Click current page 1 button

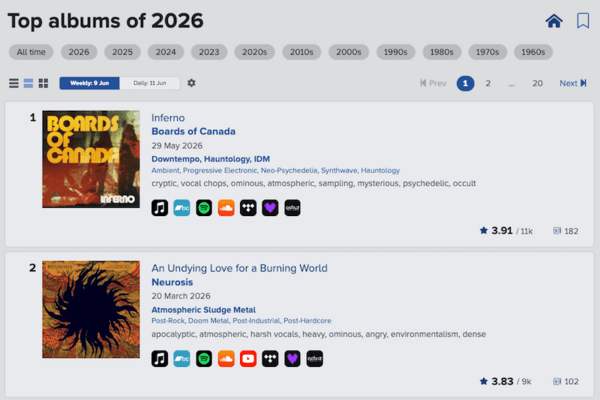click(465, 83)
